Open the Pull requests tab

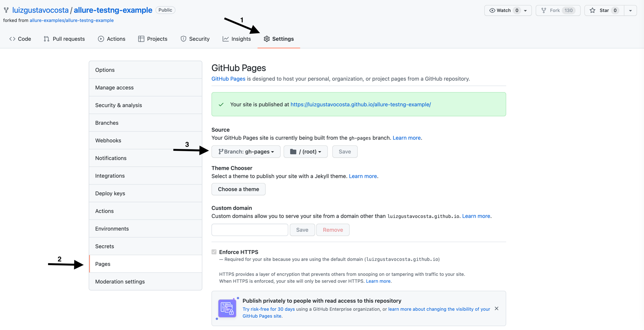(64, 39)
